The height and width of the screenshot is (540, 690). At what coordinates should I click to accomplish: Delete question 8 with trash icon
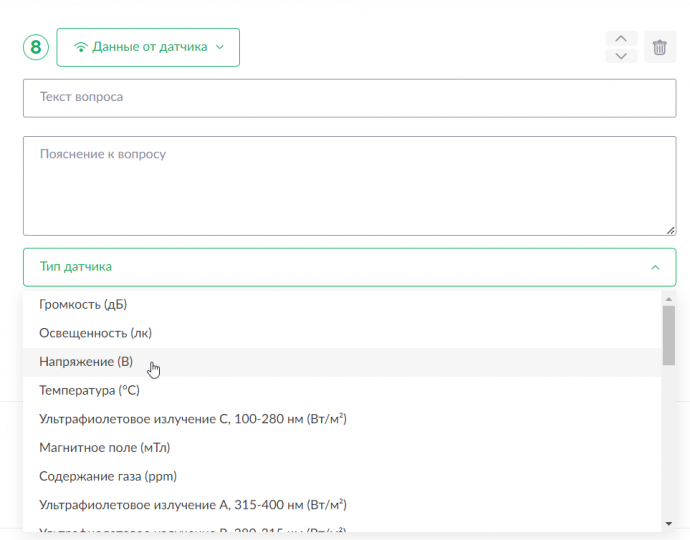(659, 47)
